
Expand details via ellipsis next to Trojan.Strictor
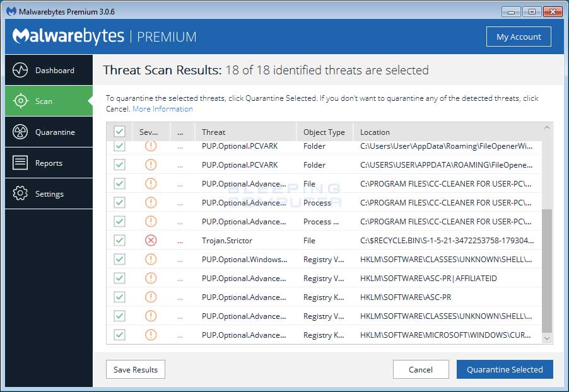(180, 240)
